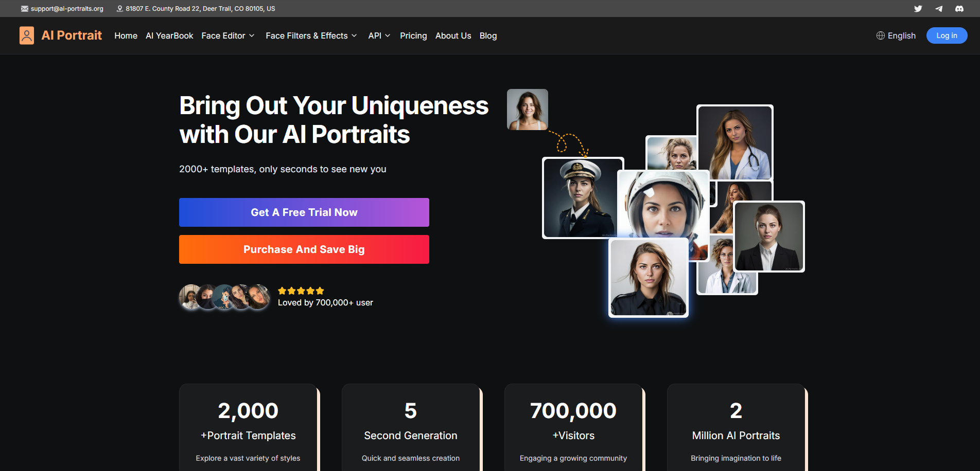Click the five-star rating icons
This screenshot has height=471, width=980.
pos(301,291)
